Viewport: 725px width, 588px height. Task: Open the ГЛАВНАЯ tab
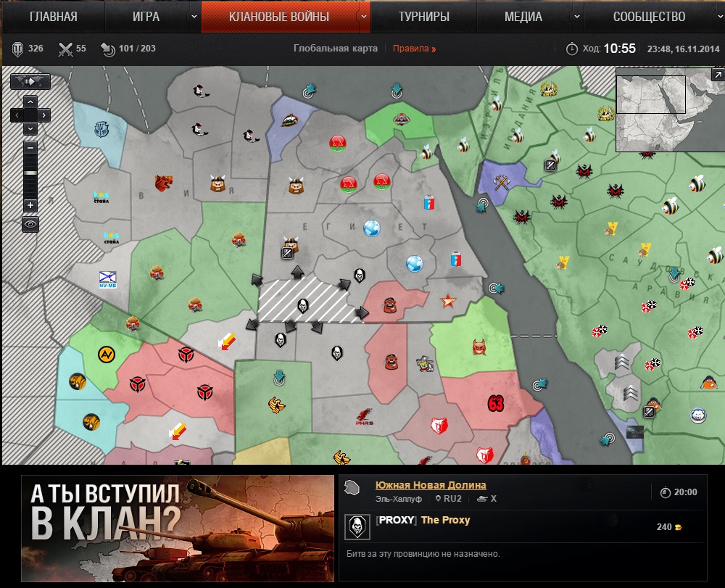pos(54,17)
